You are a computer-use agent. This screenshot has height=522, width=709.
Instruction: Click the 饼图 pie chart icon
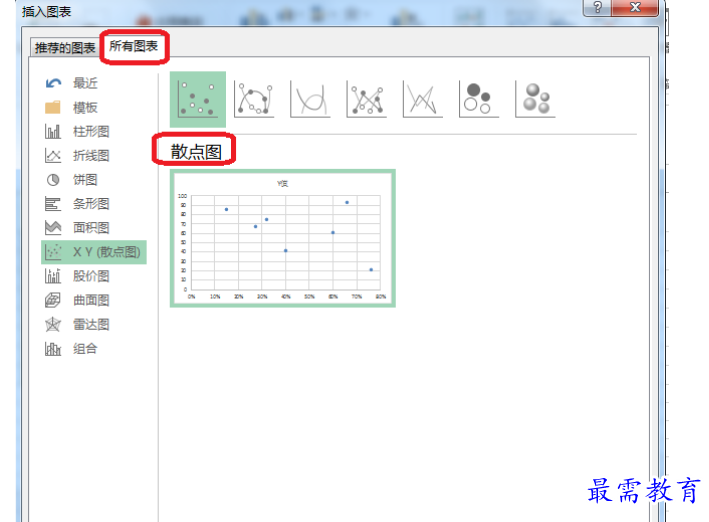[x=53, y=180]
